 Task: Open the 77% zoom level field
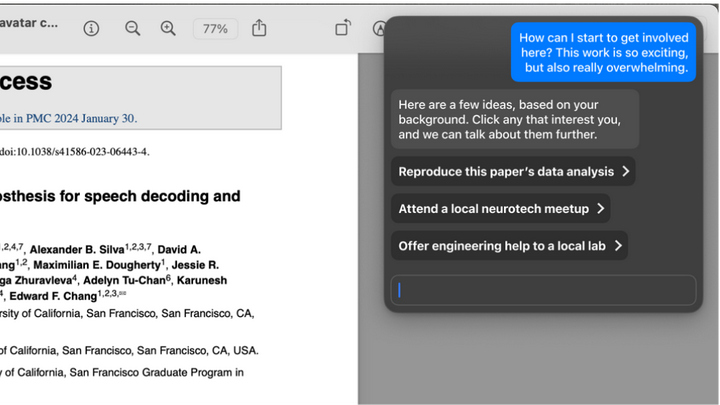tap(215, 29)
